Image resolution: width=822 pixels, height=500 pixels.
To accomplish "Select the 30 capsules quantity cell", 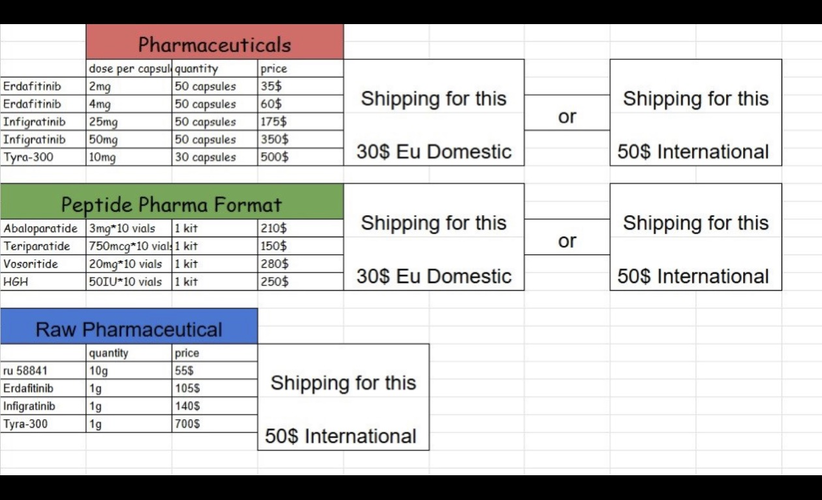I will tap(214, 157).
